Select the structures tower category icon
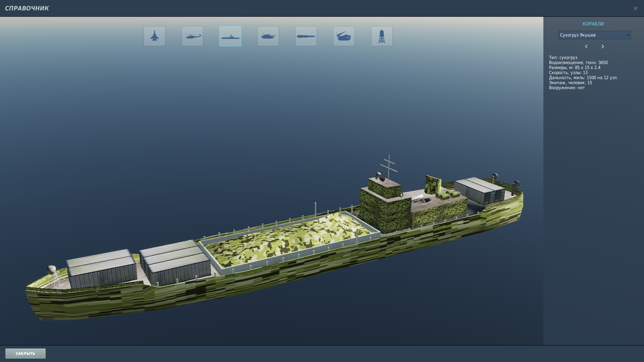644x362 pixels. [x=381, y=36]
